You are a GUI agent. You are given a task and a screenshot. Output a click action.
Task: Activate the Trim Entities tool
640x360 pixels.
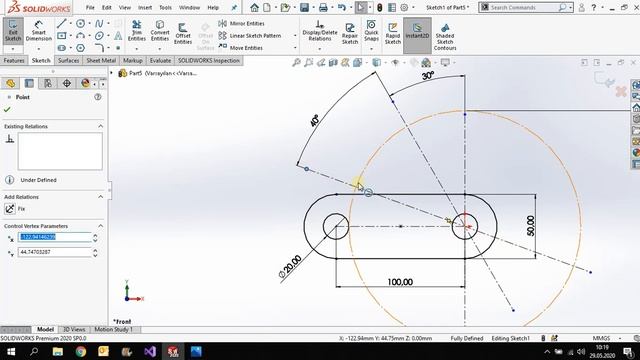137,31
